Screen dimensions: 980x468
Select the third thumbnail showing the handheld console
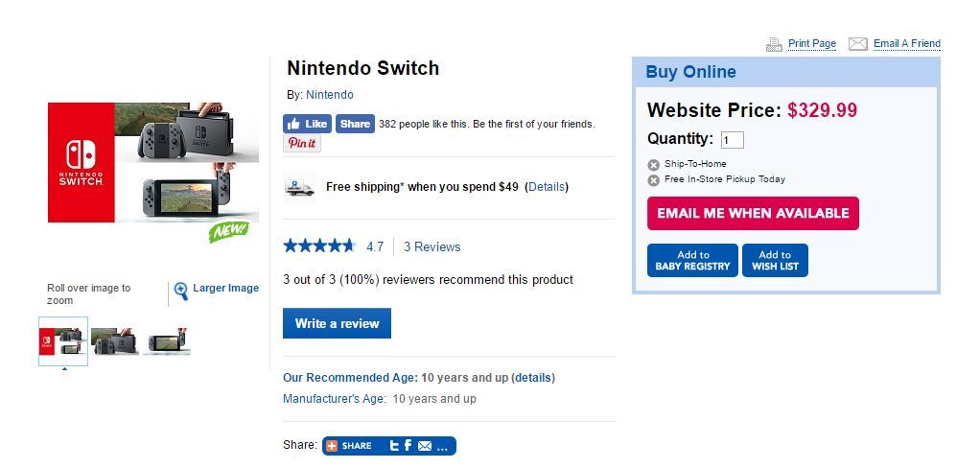click(167, 341)
